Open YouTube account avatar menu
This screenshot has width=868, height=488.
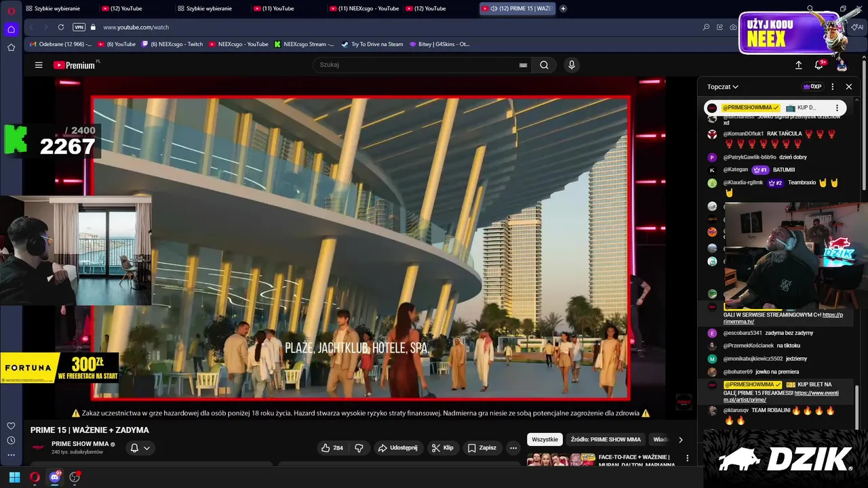pyautogui.click(x=842, y=65)
